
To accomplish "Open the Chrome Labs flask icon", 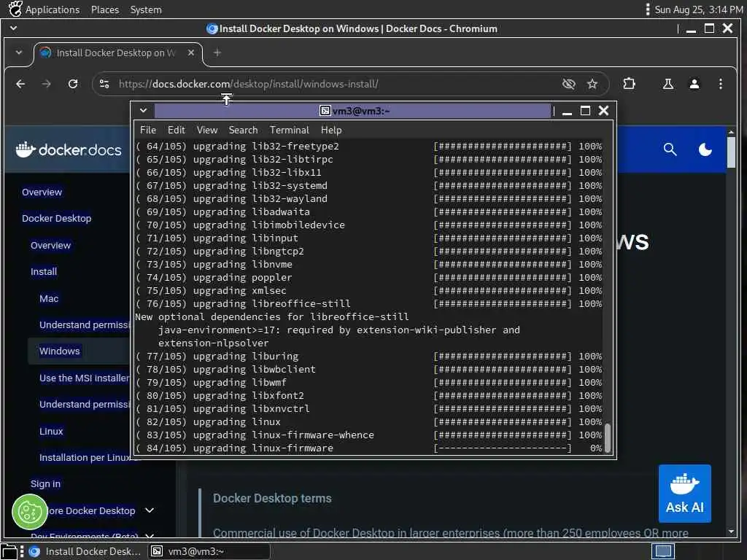I will 668,85.
